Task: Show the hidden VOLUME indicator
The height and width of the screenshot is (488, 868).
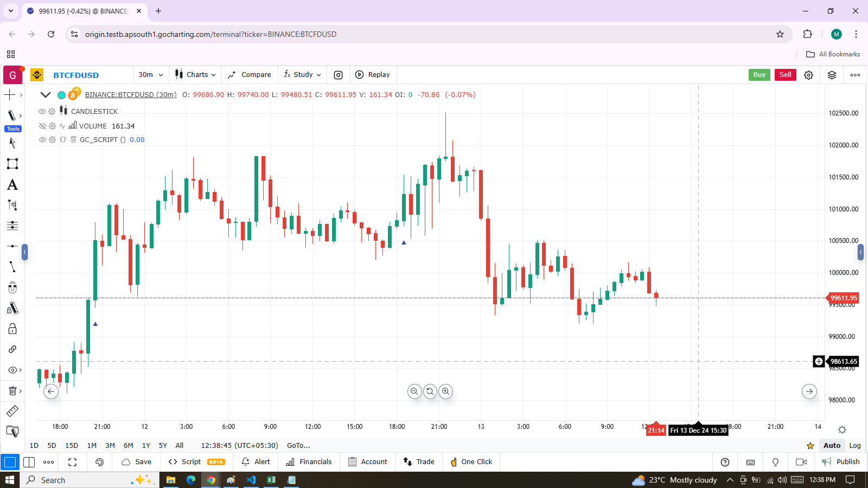Action: tap(42, 126)
